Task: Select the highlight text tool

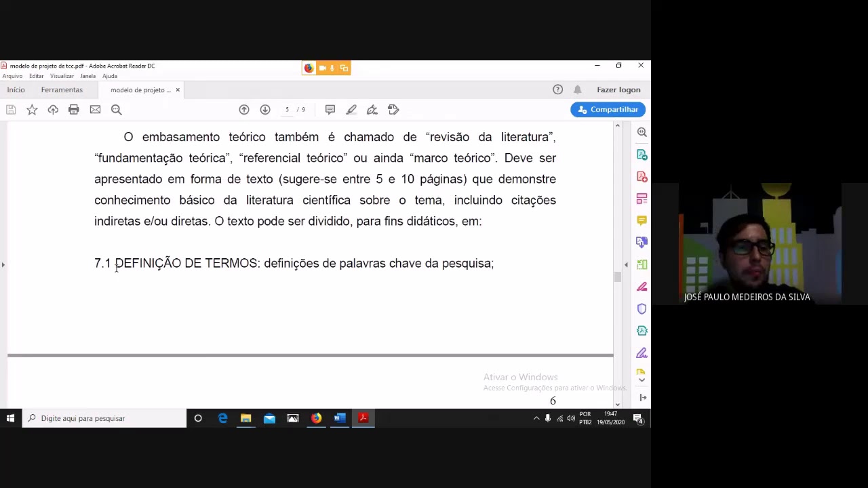Action: (x=351, y=110)
